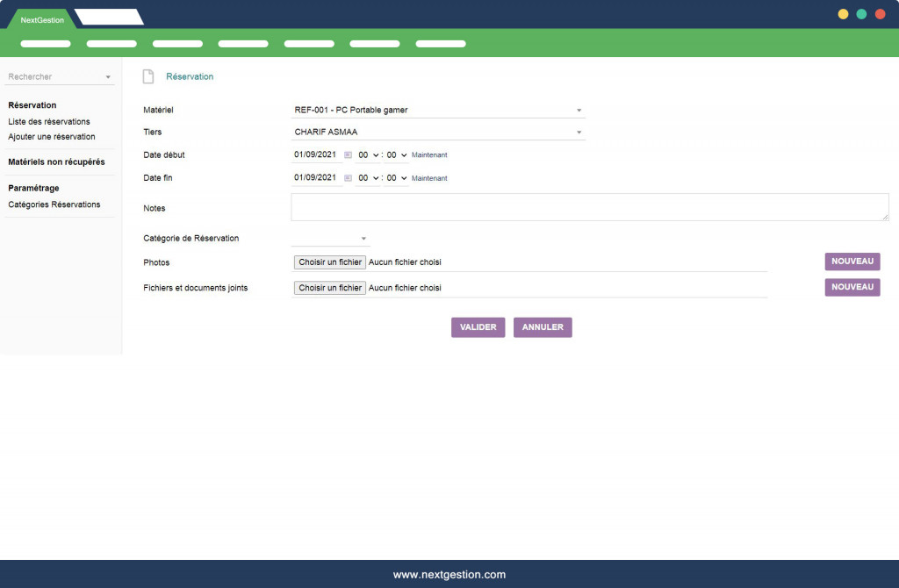Click the green window control dot
Screen dimensions: 899x588
861,14
